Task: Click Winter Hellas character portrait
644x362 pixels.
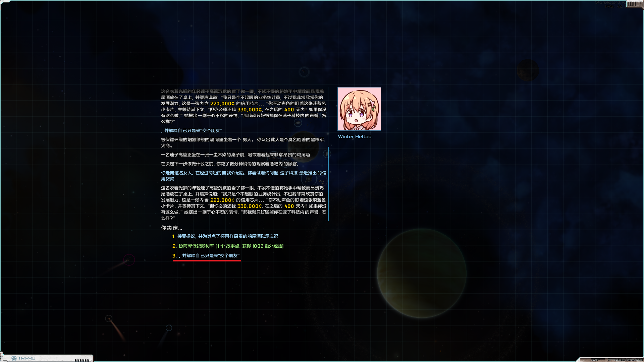Action: 359,109
